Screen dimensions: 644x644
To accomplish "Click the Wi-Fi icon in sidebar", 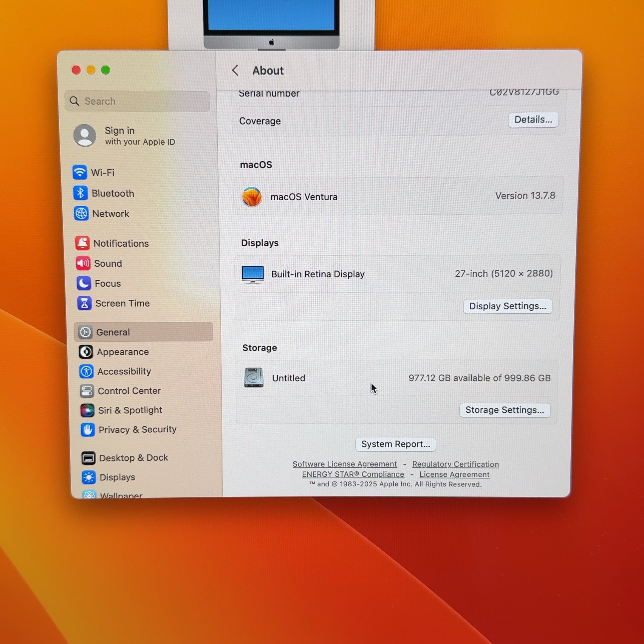I will tap(80, 172).
